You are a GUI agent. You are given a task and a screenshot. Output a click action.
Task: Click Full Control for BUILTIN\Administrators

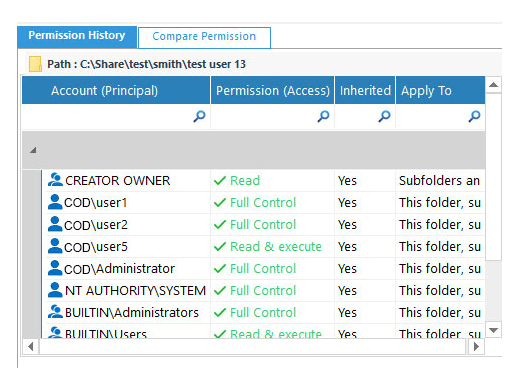click(x=263, y=313)
